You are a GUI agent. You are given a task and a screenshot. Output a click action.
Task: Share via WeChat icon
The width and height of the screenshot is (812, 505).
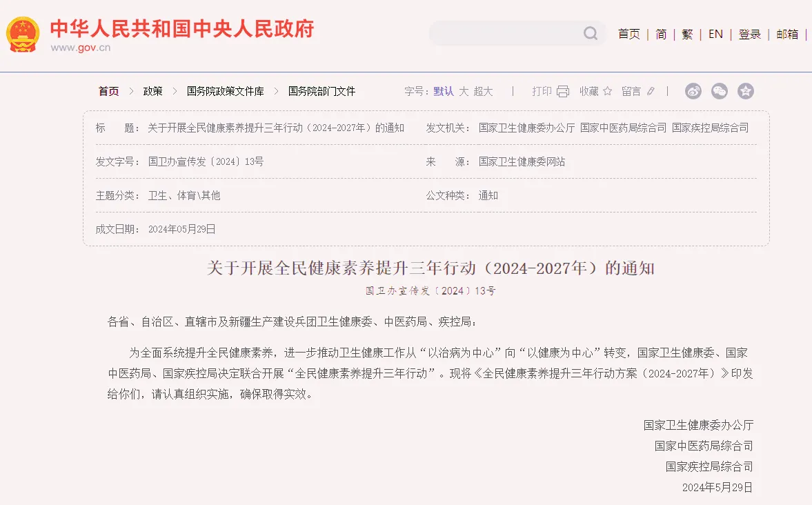tap(720, 91)
